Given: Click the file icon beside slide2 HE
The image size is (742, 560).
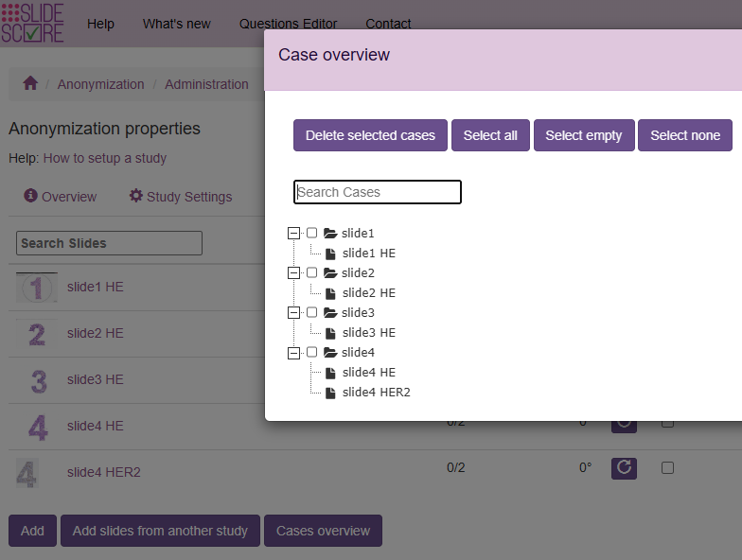Looking at the screenshot, I should [330, 293].
